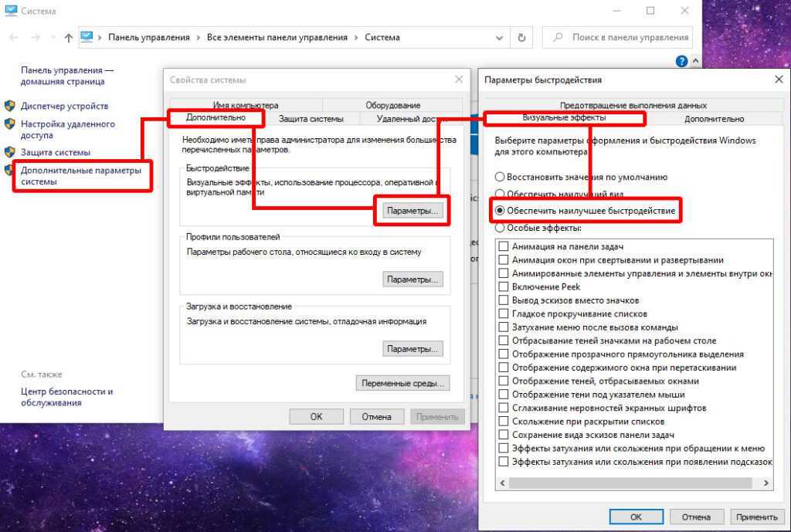Toggle Сглаживание неровностей экранных шрифтов checkbox
The height and width of the screenshot is (532, 791).
[504, 408]
